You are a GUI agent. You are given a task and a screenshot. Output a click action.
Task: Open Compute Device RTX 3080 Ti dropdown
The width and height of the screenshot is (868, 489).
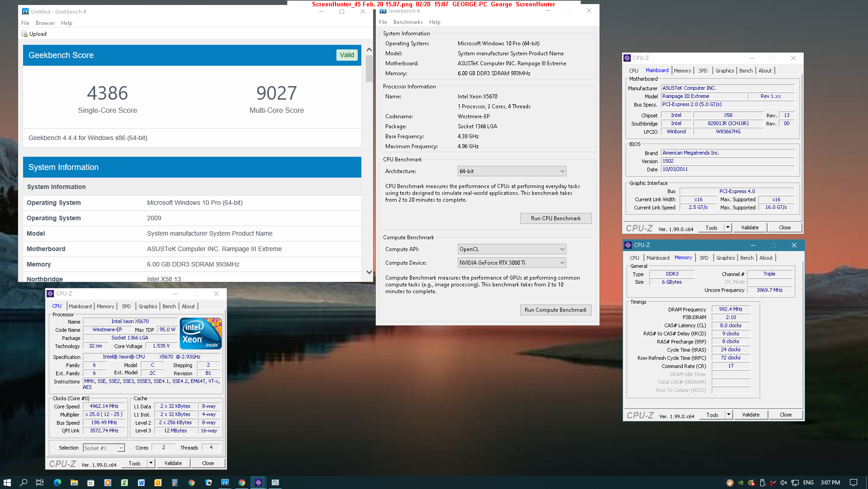pos(512,263)
